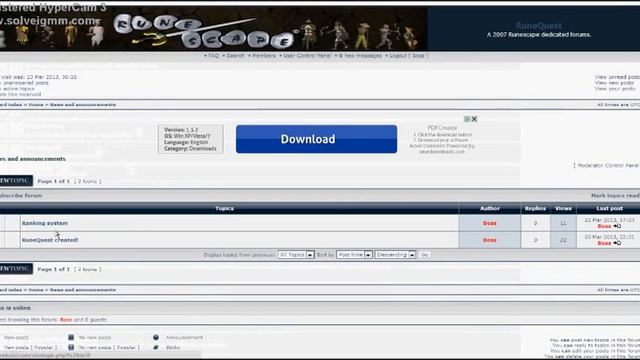The width and height of the screenshot is (640, 360).
Task: View new posts link
Action: [615, 83]
